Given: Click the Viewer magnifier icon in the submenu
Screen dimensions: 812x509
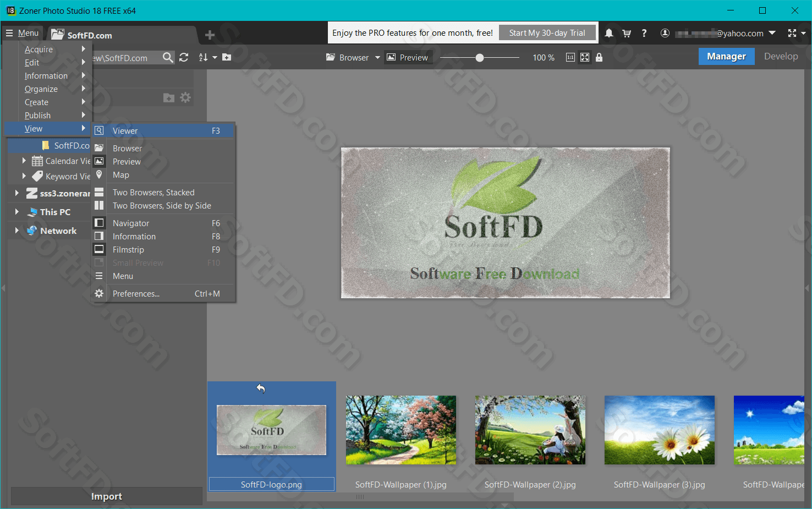Looking at the screenshot, I should click(99, 130).
